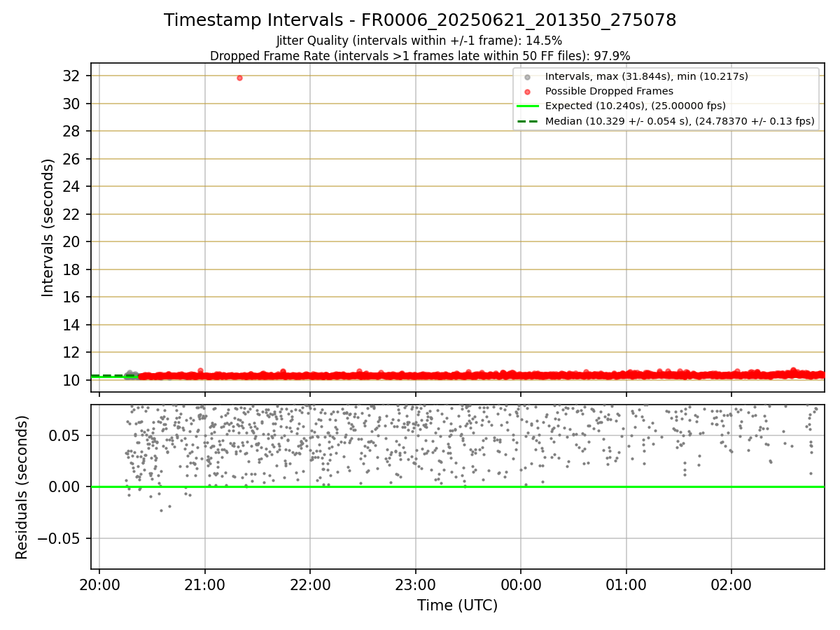The width and height of the screenshot is (840, 630).
Task: Click the outlier red point near 32 seconds
Action: tap(239, 78)
